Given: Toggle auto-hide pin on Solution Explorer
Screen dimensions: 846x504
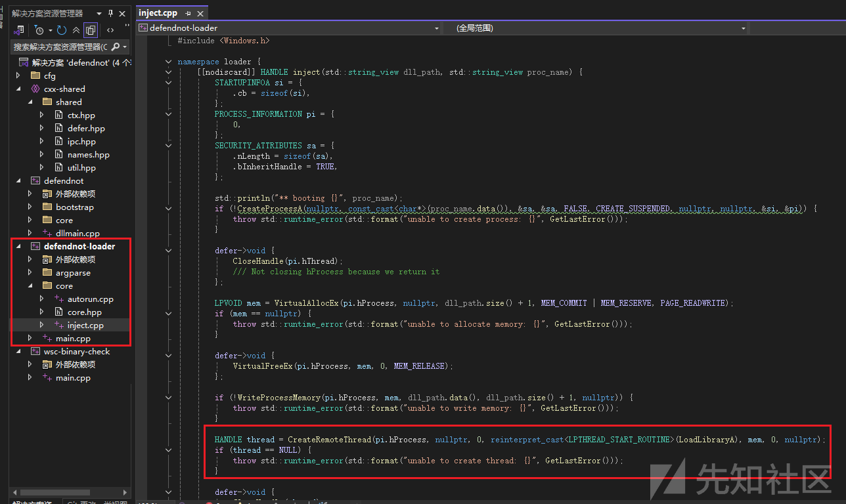Looking at the screenshot, I should (110, 13).
